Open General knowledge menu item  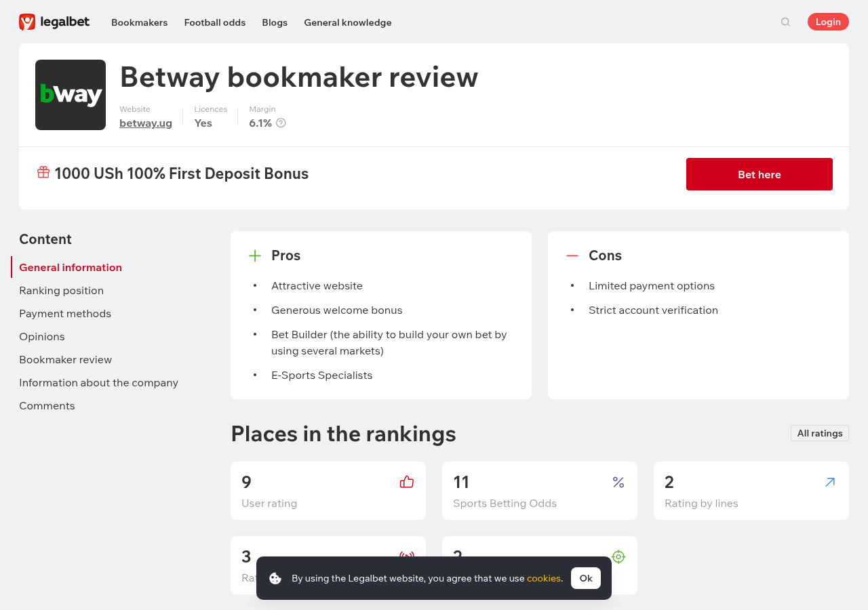tap(348, 22)
